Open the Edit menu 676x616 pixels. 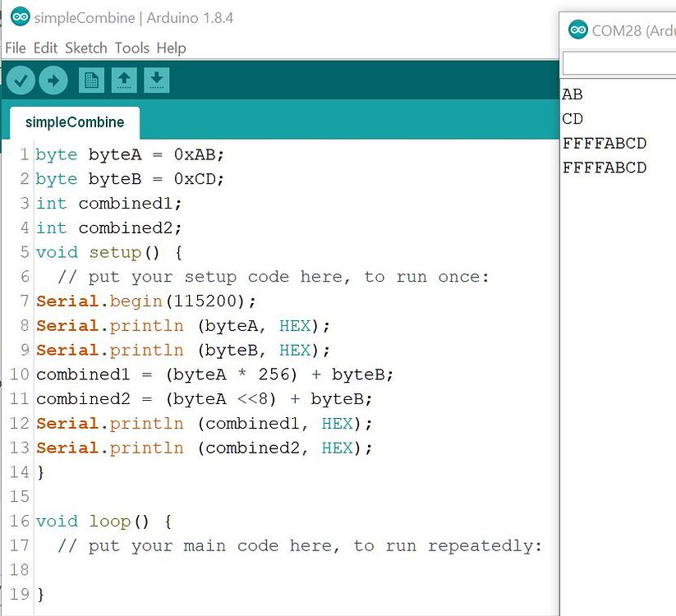[45, 48]
